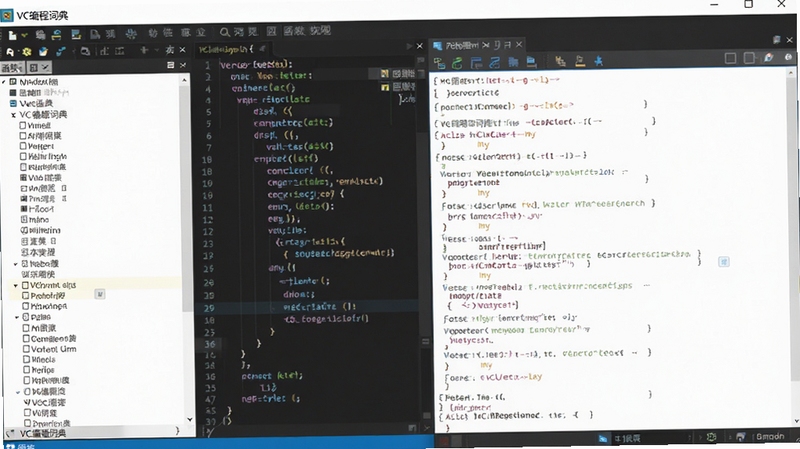Tick the Vimell checkbox in the tree
The width and height of the screenshot is (800, 449).
pyautogui.click(x=23, y=125)
